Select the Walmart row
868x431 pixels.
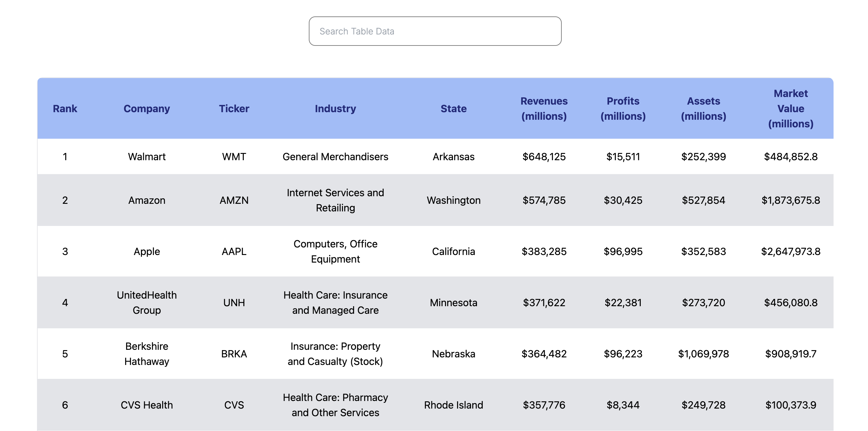[147, 156]
